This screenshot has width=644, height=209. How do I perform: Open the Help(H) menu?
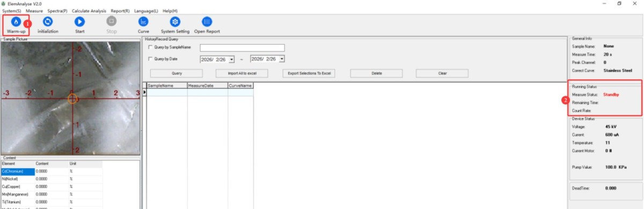pyautogui.click(x=170, y=11)
